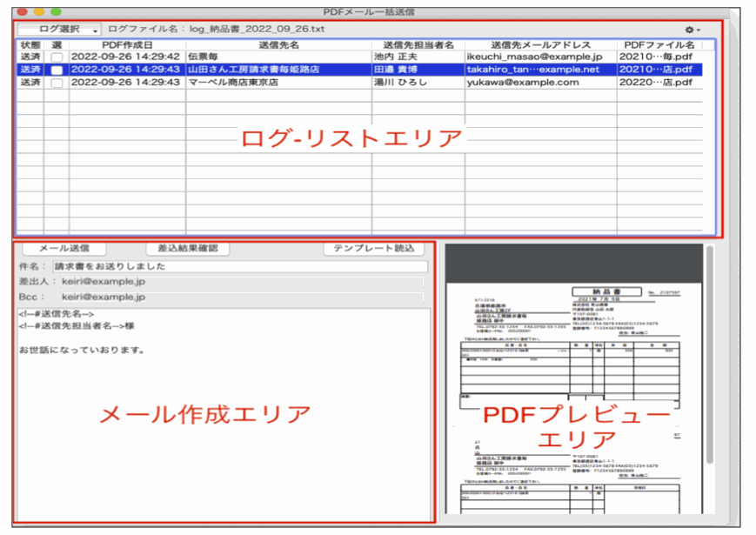Tick the checkbox for 伝票毎 row
756x535 pixels.
coord(57,57)
